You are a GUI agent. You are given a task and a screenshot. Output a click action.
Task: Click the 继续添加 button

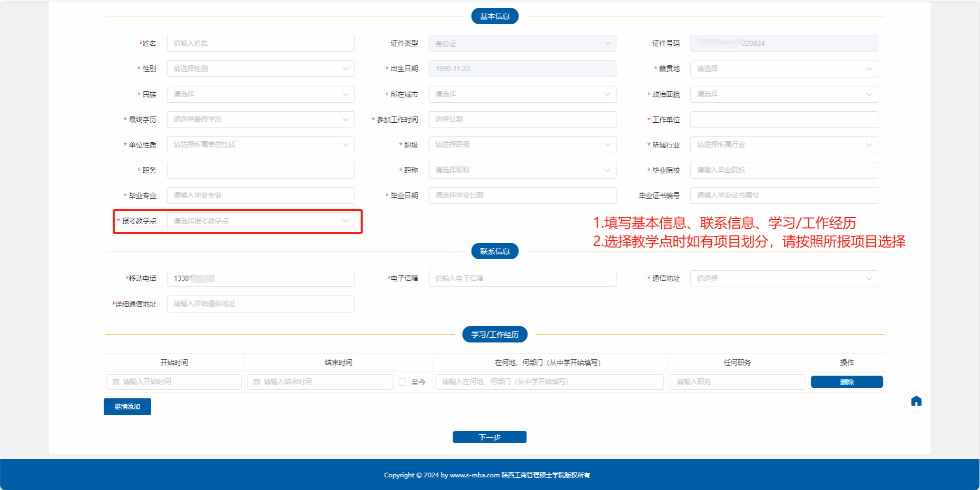128,407
